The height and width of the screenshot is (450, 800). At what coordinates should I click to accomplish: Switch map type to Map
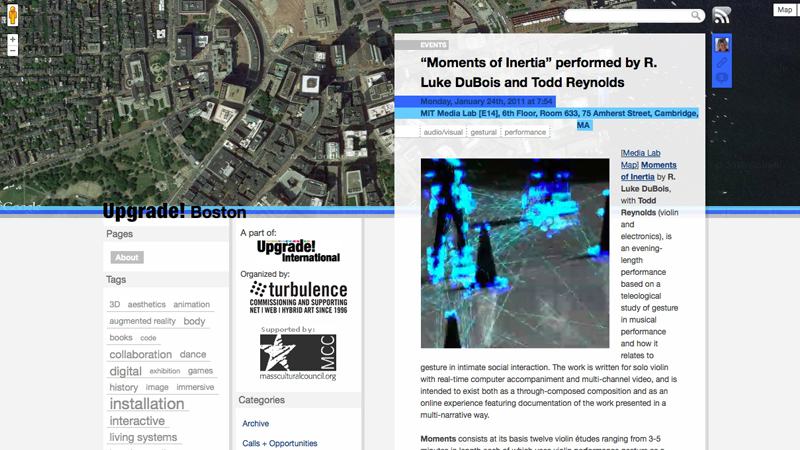tap(785, 10)
